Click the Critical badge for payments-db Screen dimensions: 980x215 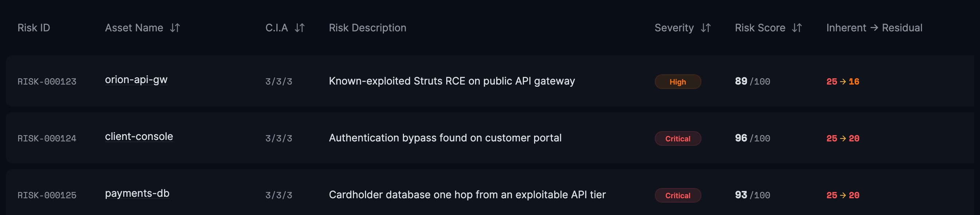click(677, 195)
